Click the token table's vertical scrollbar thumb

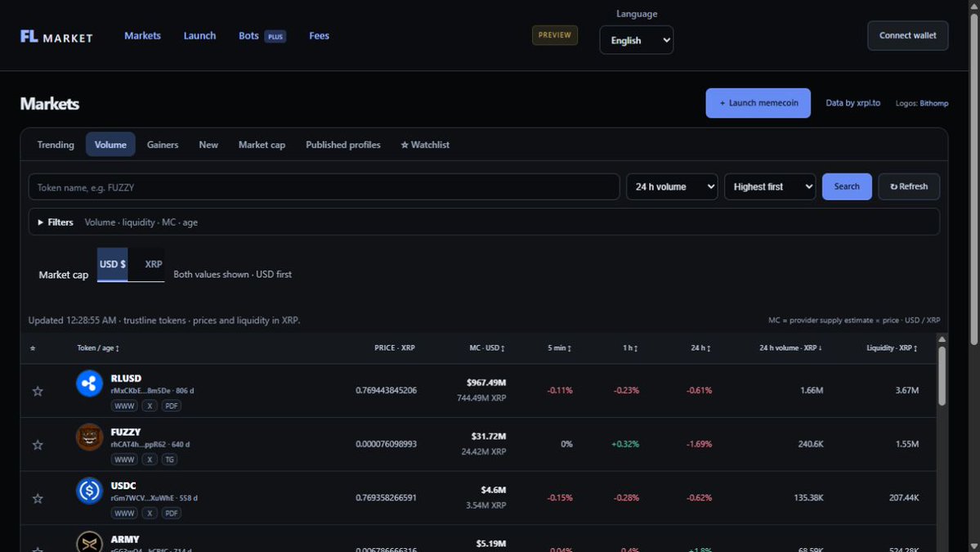click(x=942, y=376)
